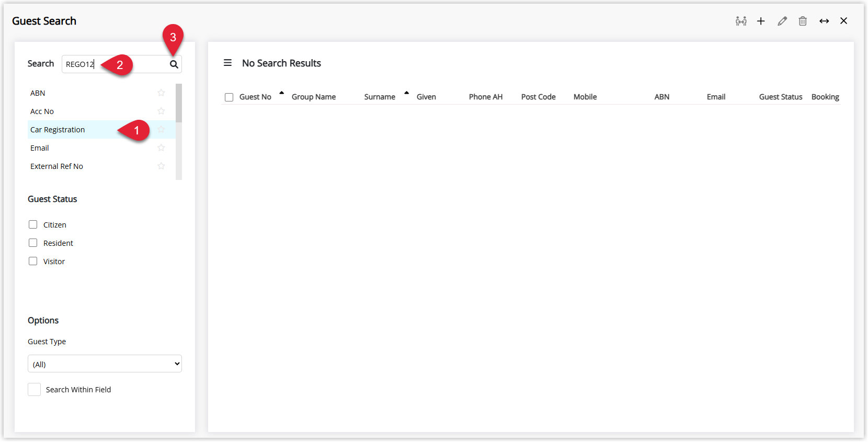The image size is (868, 442).
Task: Sort by Post Code column header
Action: [x=539, y=97]
